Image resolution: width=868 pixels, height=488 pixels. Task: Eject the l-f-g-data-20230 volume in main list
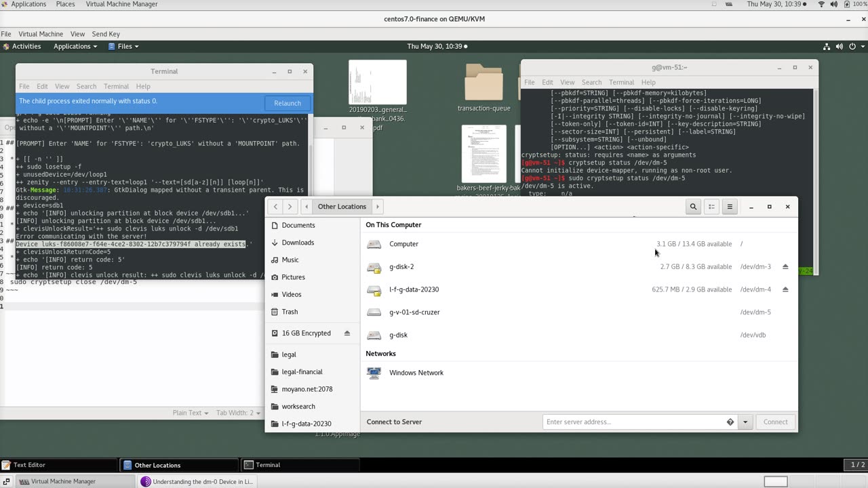(785, 289)
